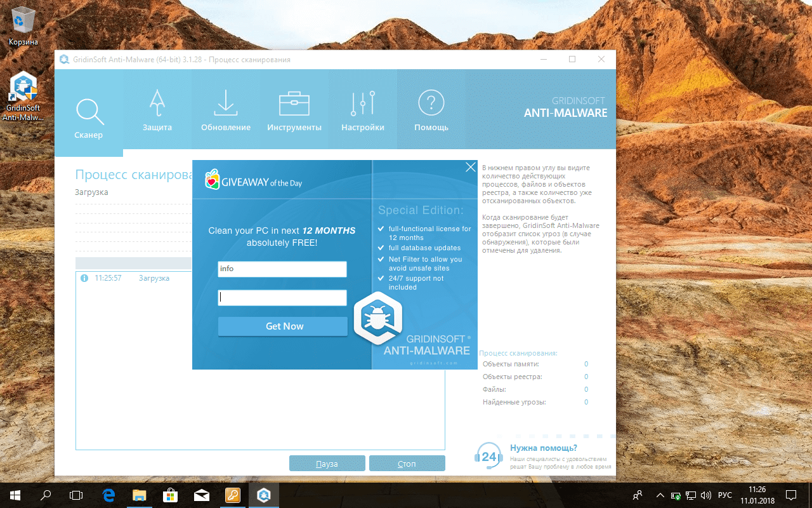The height and width of the screenshot is (508, 812).
Task: Launch Microsoft Edge from taskbar
Action: (x=109, y=495)
